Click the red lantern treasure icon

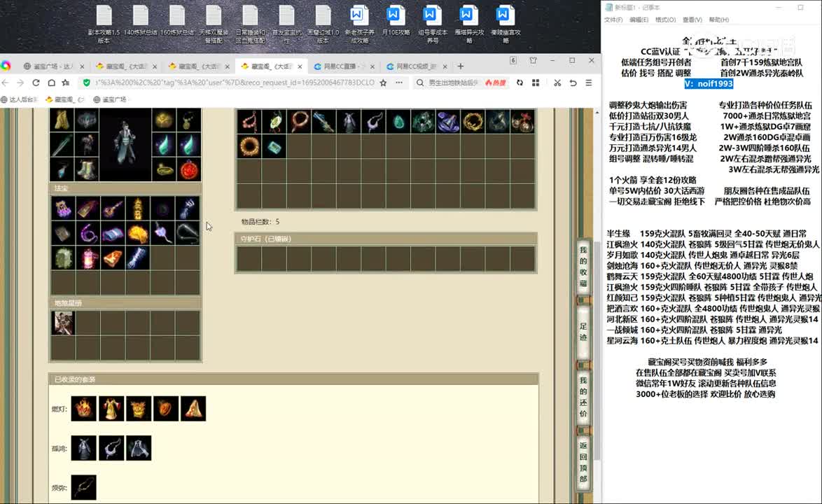click(x=88, y=258)
